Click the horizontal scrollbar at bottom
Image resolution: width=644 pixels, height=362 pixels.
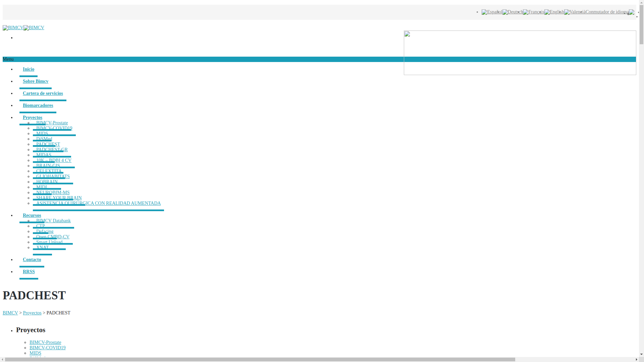click(260, 360)
